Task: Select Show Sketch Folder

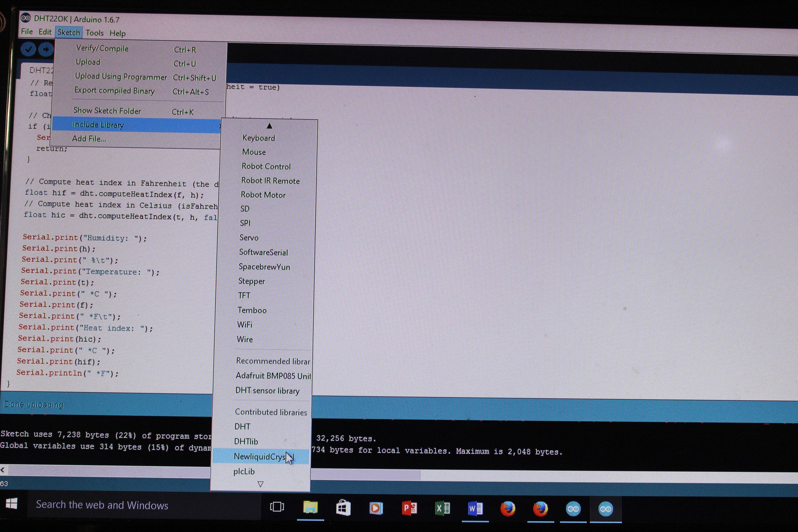Action: [x=107, y=111]
